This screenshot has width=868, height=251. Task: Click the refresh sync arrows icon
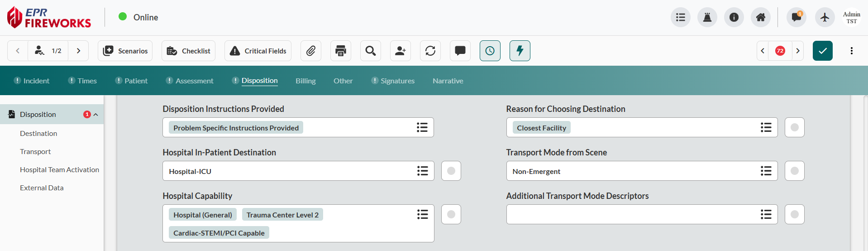coord(430,51)
